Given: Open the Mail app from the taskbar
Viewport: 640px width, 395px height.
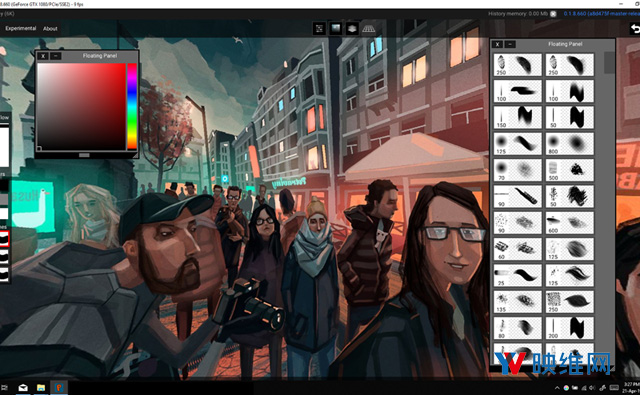Looking at the screenshot, I should point(23,388).
